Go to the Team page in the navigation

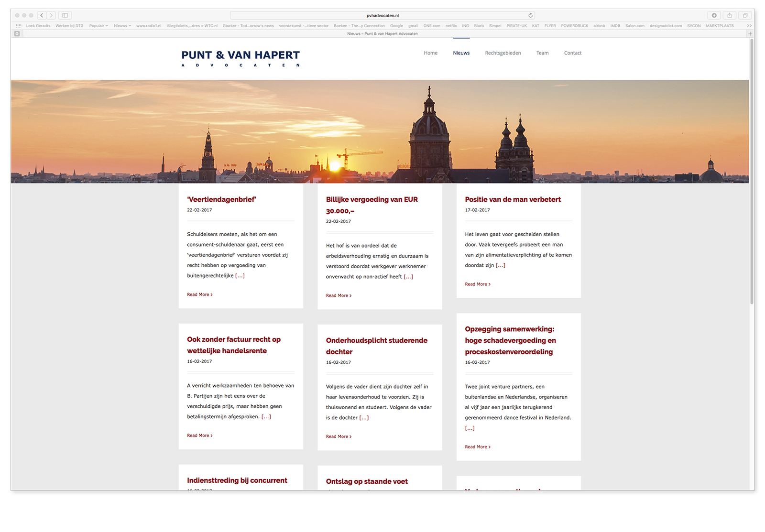pos(542,53)
